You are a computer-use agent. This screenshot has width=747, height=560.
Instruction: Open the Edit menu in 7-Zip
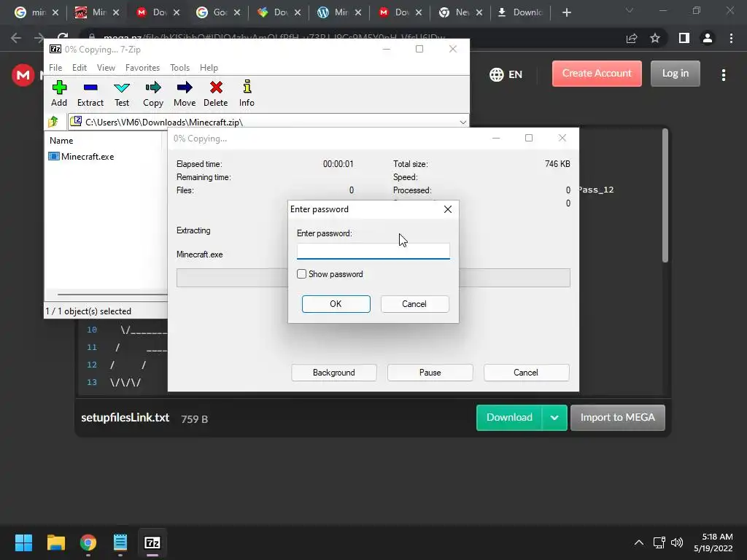pyautogui.click(x=79, y=68)
